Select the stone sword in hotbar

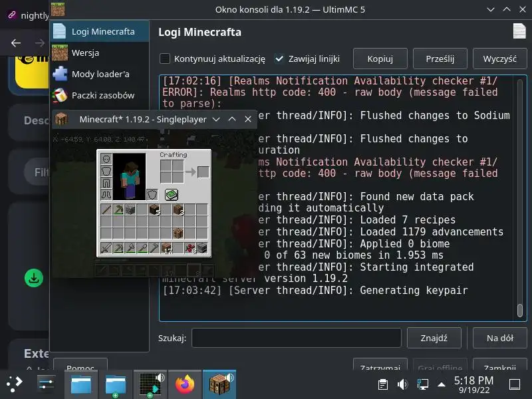coord(106,248)
